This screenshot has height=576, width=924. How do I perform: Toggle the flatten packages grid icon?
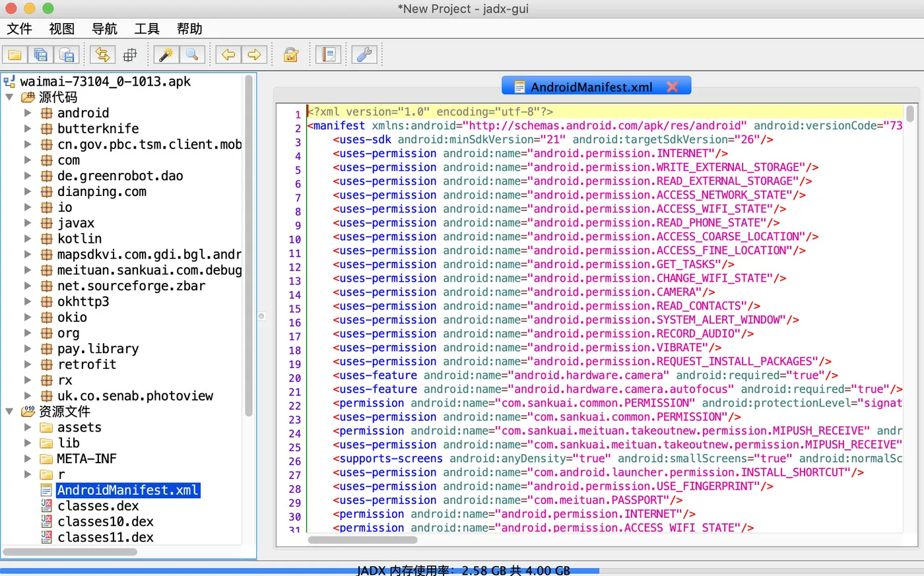click(130, 55)
